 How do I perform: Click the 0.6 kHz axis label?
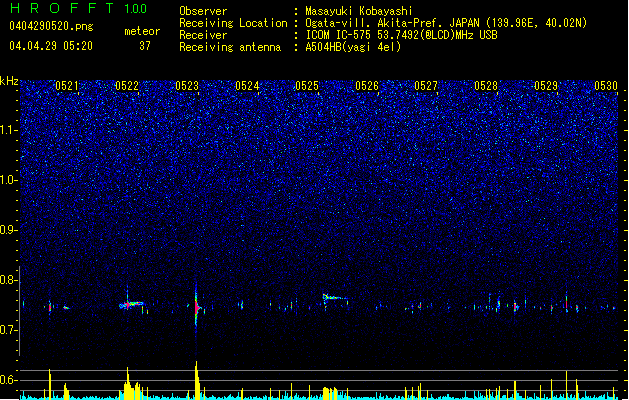pos(9,380)
